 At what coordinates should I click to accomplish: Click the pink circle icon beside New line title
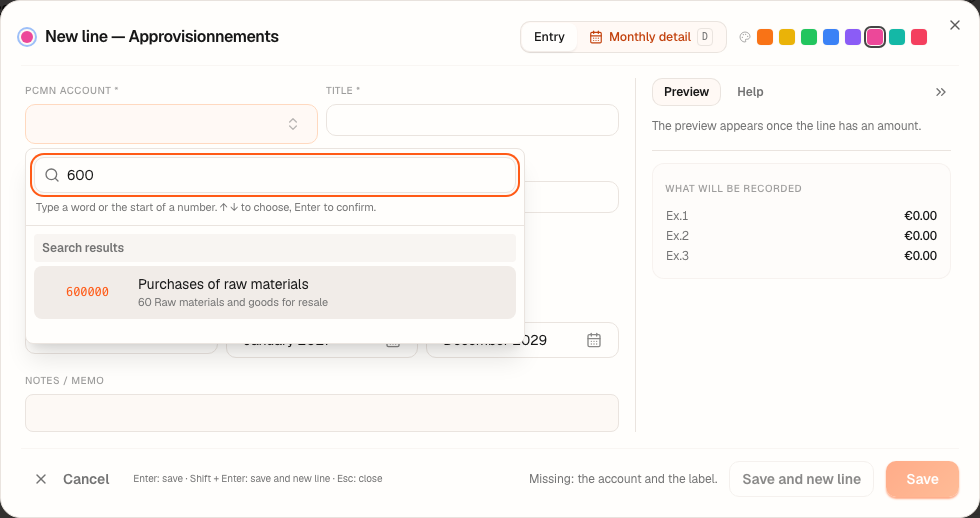click(27, 37)
